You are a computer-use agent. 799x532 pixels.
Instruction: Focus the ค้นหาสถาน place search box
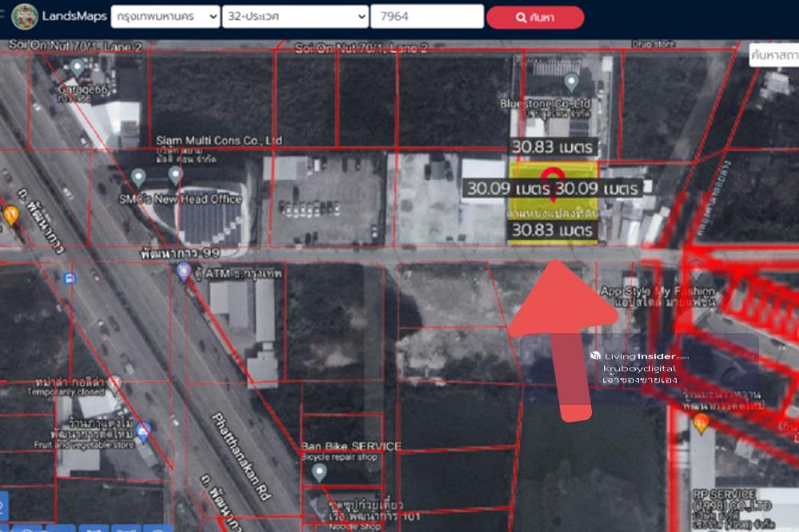click(773, 55)
